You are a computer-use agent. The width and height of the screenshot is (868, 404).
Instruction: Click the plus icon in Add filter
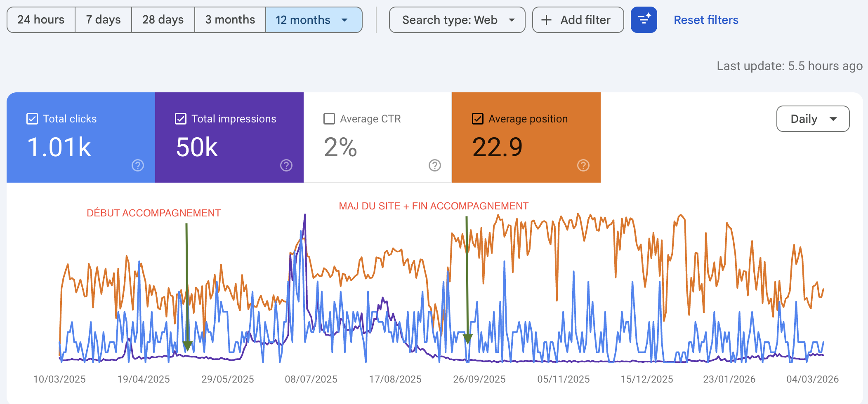[546, 20]
